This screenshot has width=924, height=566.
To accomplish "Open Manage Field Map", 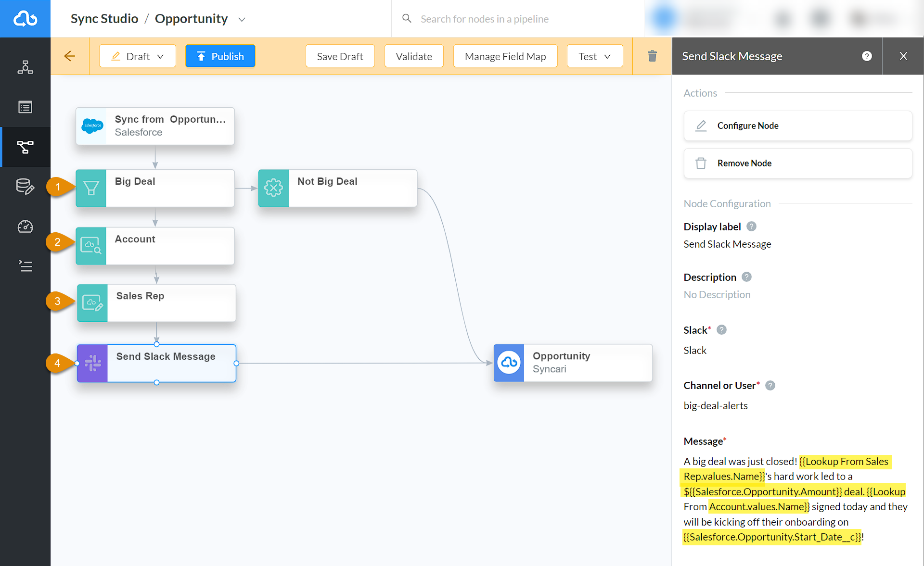I will tap(505, 56).
